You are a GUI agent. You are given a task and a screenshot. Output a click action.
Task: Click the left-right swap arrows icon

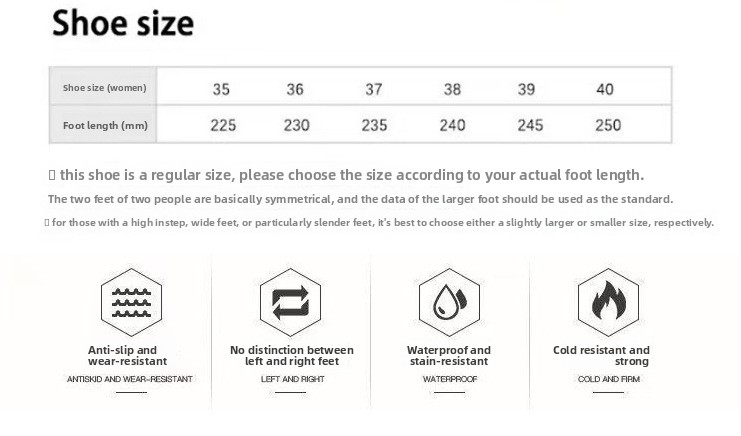290,302
